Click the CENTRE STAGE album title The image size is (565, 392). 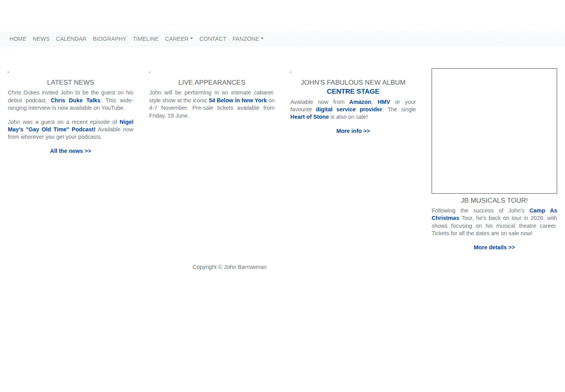pos(353,91)
